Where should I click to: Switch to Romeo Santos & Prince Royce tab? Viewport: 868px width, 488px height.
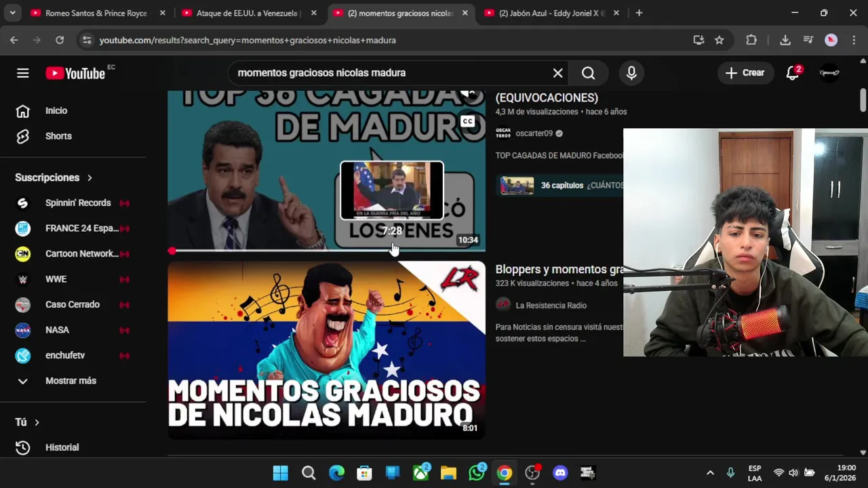pyautogui.click(x=98, y=13)
